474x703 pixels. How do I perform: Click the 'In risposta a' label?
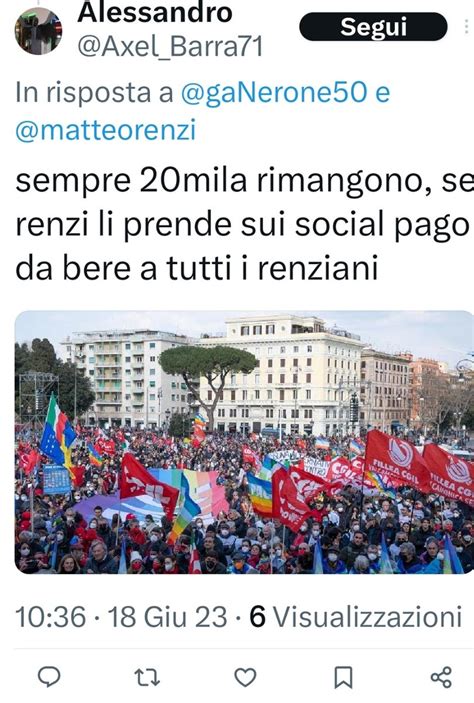(94, 92)
